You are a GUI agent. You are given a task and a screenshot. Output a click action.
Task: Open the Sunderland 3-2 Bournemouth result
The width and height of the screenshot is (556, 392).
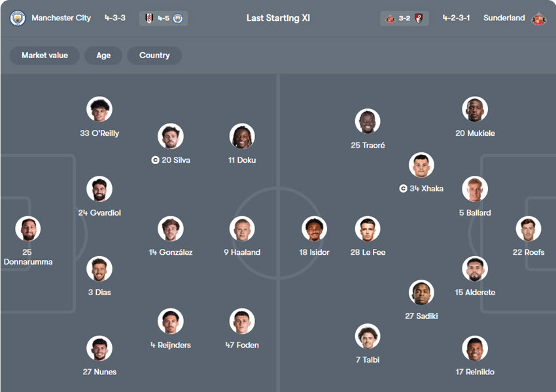click(404, 18)
